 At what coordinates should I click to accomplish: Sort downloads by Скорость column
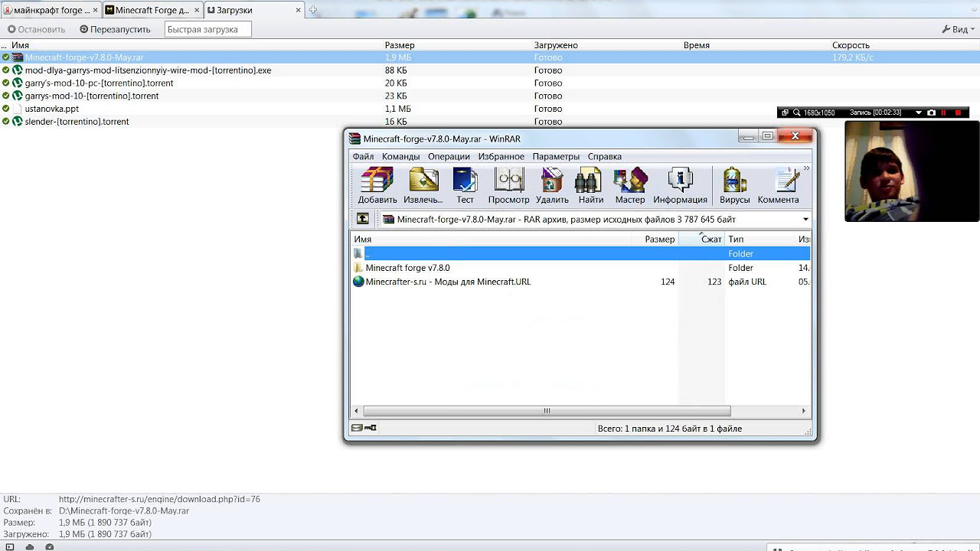(x=851, y=45)
